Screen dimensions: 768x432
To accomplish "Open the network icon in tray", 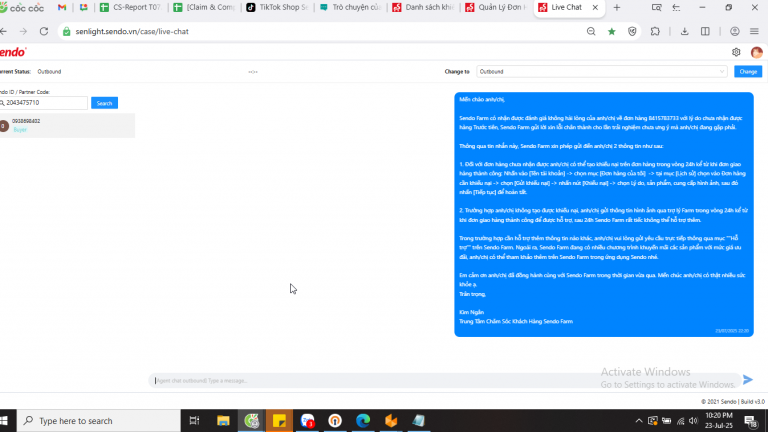I will 680,421.
